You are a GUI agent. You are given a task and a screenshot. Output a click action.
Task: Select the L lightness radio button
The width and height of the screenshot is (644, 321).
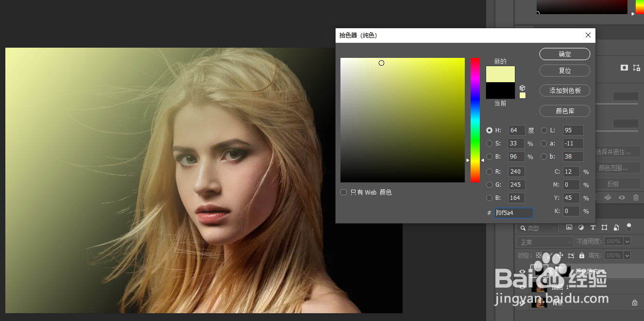click(x=544, y=130)
